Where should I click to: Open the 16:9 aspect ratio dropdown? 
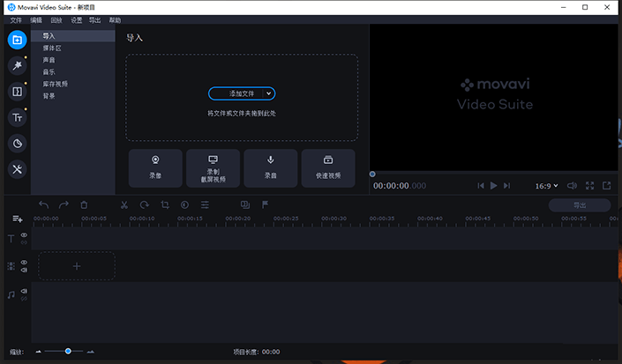pyautogui.click(x=546, y=186)
